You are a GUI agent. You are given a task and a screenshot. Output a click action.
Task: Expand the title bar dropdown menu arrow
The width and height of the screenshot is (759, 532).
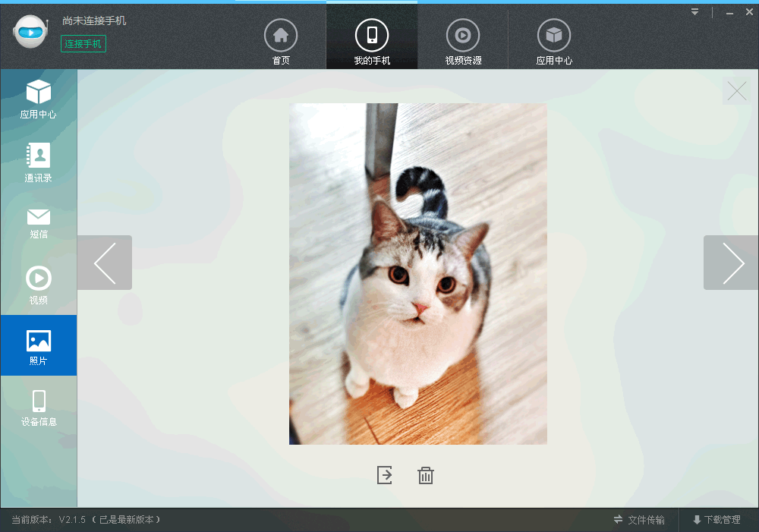(694, 12)
